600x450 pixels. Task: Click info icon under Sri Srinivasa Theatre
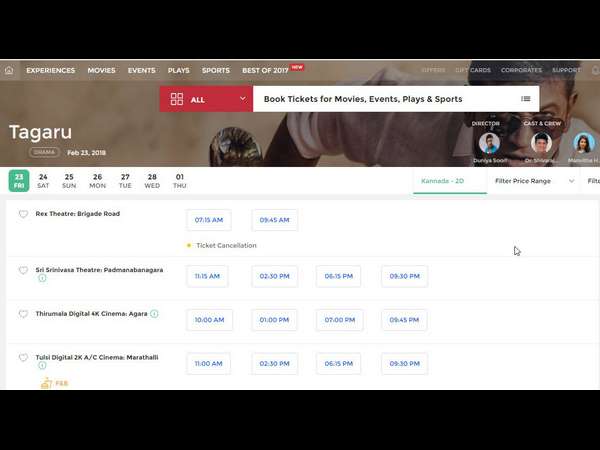click(x=42, y=278)
